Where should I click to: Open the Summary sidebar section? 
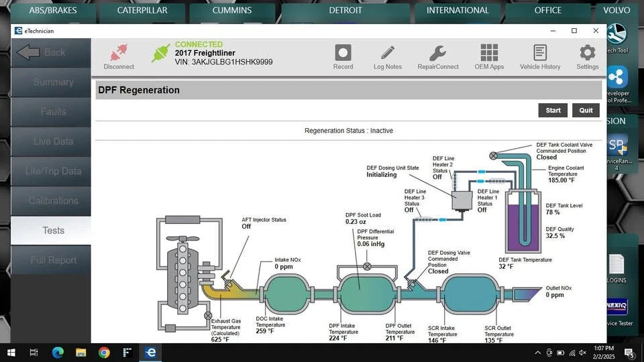[51, 82]
